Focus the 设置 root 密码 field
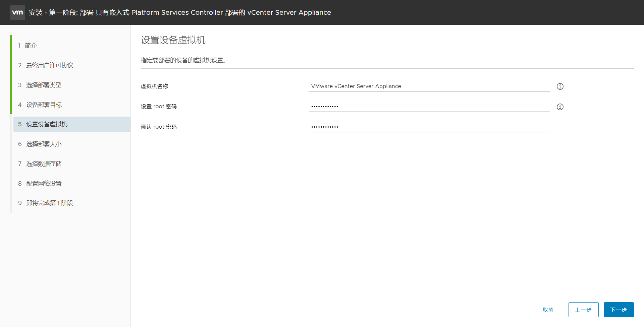This screenshot has width=644, height=327. 429,107
